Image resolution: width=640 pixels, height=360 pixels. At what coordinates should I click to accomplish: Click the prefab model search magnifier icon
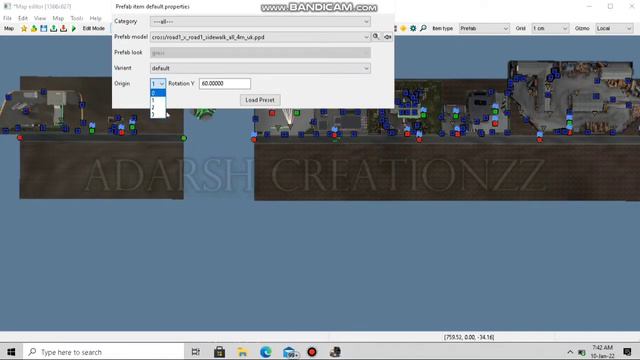tap(376, 37)
